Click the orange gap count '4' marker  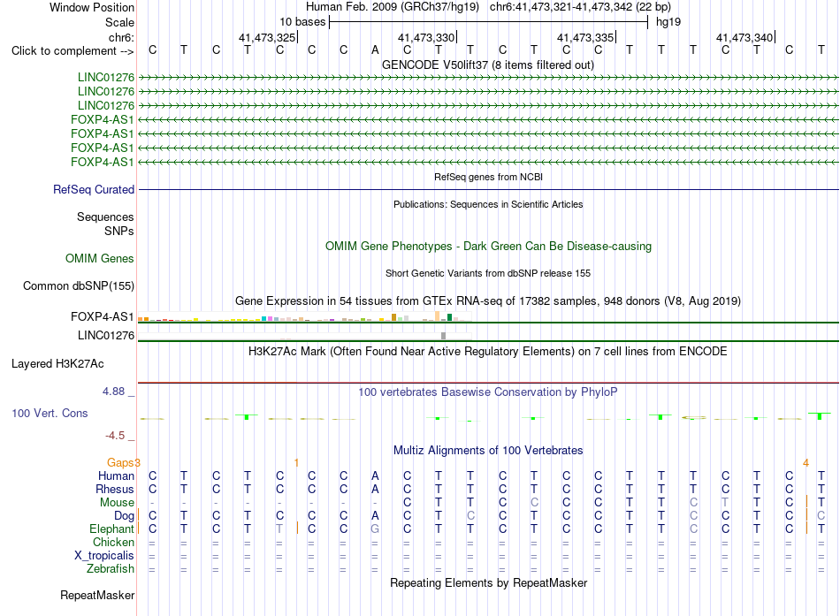806,462
